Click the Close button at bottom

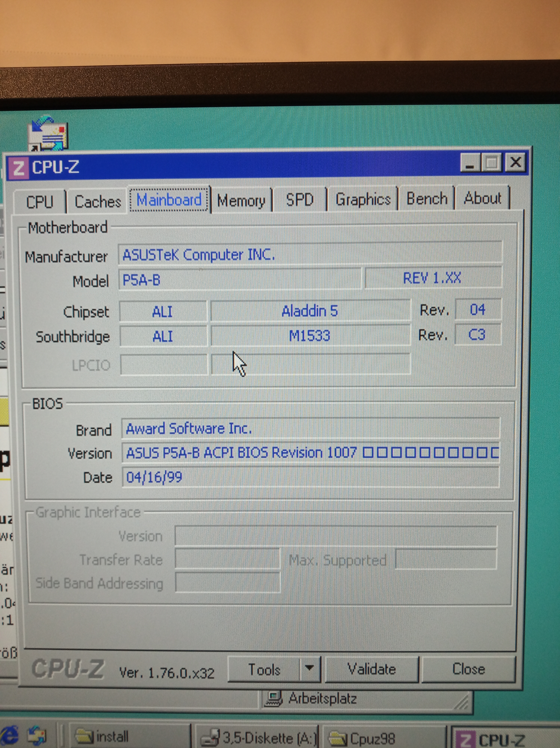coord(468,669)
